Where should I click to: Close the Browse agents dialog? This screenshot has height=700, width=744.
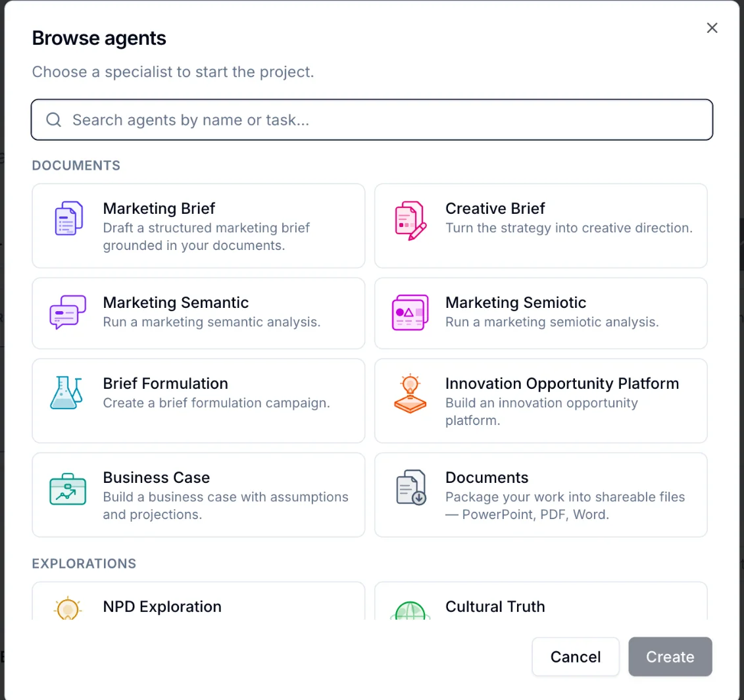pos(712,28)
